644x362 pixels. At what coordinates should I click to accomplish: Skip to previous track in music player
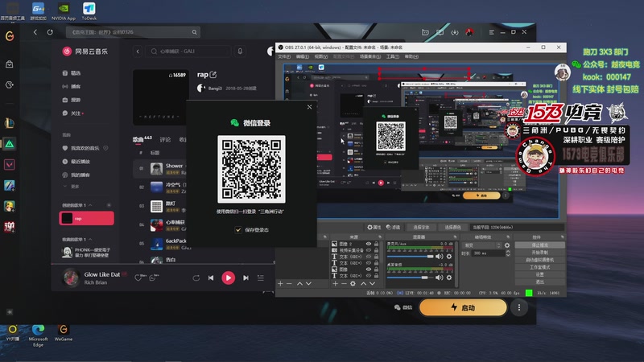[x=211, y=278]
